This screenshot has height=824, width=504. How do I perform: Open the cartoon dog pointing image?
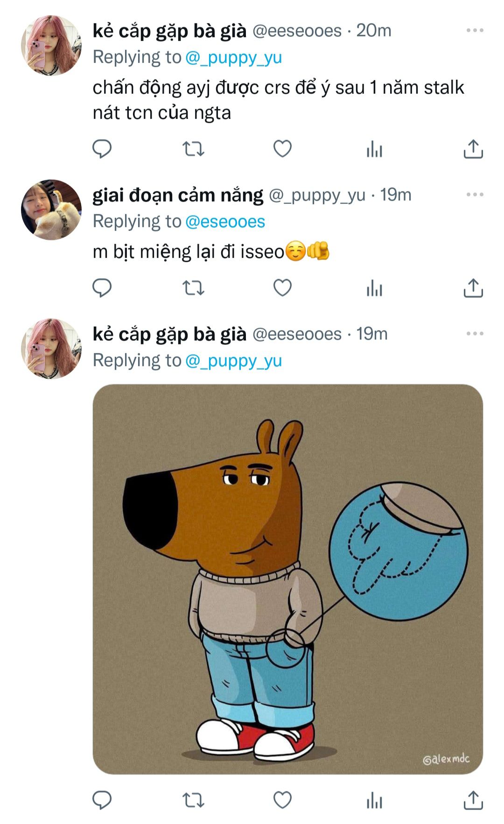coord(287,579)
